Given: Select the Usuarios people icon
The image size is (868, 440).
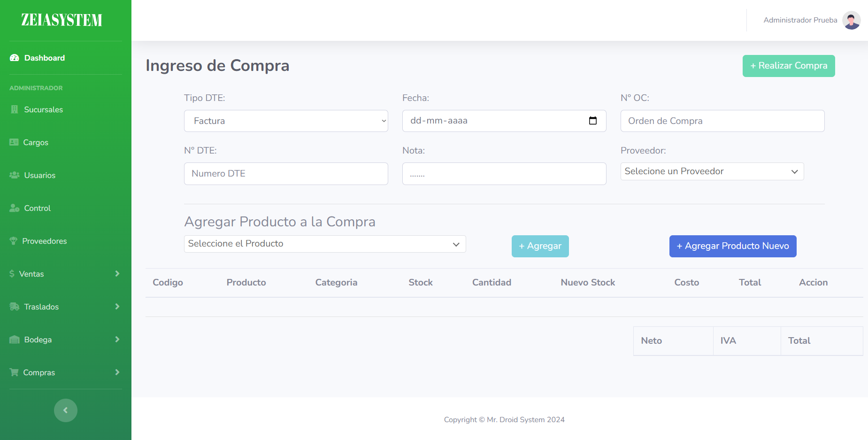Looking at the screenshot, I should tap(14, 175).
